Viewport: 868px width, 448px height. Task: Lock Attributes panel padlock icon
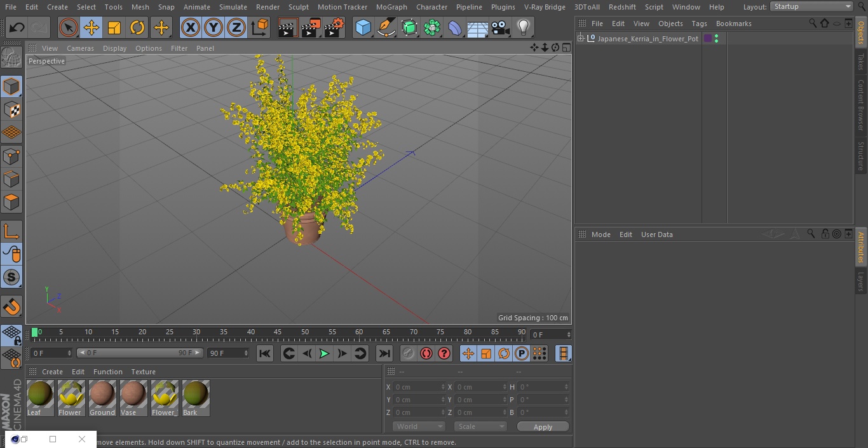pos(825,234)
